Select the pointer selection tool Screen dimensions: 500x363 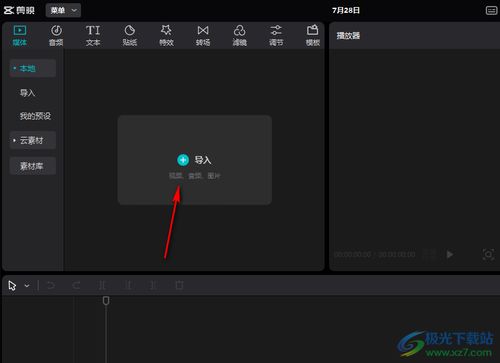[12, 286]
